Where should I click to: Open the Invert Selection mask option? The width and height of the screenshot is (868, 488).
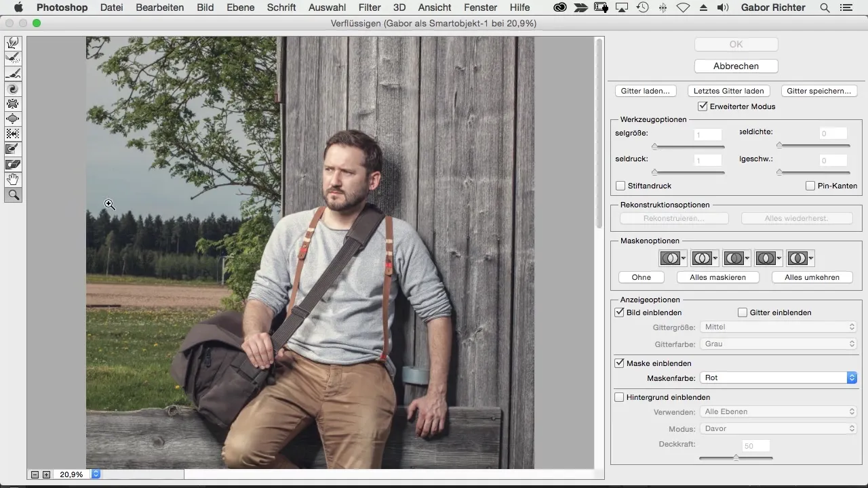point(800,258)
